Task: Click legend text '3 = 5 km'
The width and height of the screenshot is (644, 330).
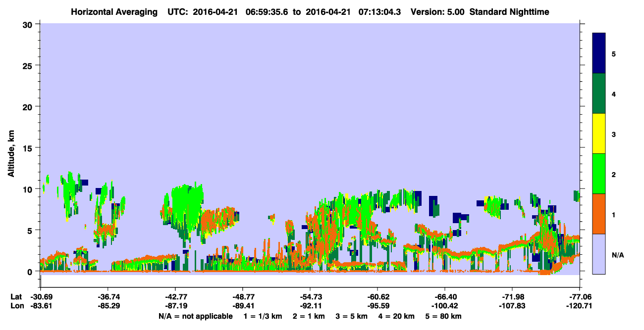Action: pyautogui.click(x=352, y=316)
